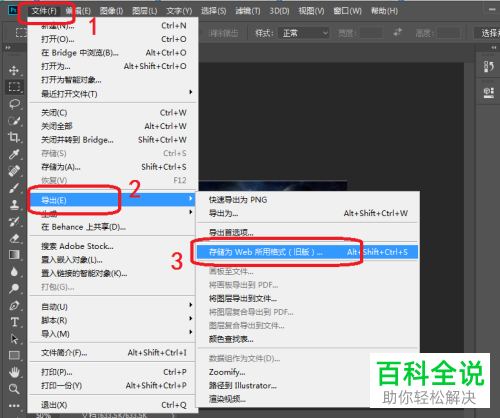Select the Blur tool
This screenshot has width=500, height=418.
[14, 272]
